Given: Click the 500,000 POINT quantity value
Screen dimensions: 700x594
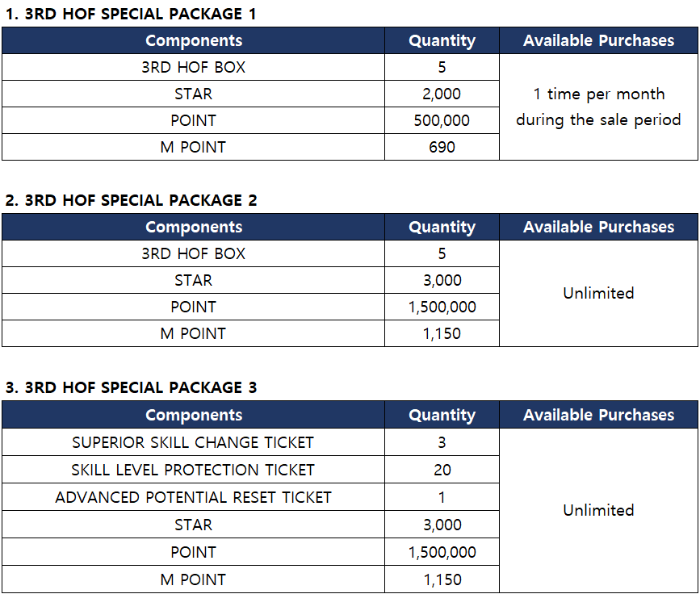Looking at the screenshot, I should point(442,120).
